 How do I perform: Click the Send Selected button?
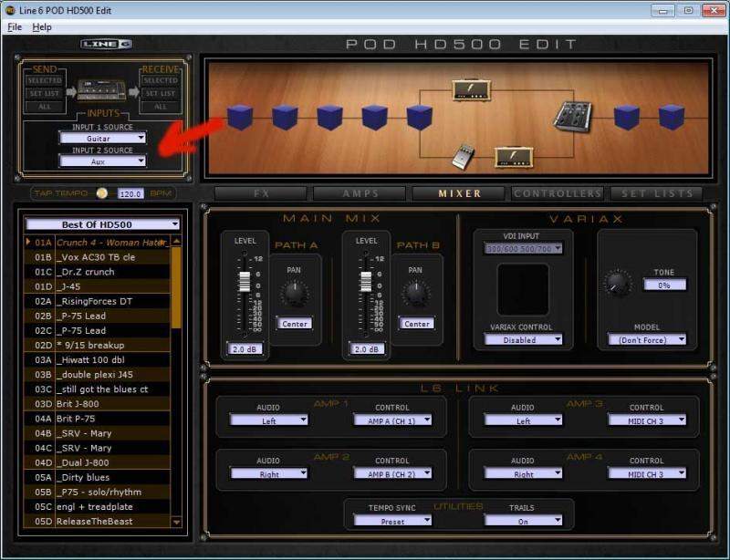[x=44, y=81]
